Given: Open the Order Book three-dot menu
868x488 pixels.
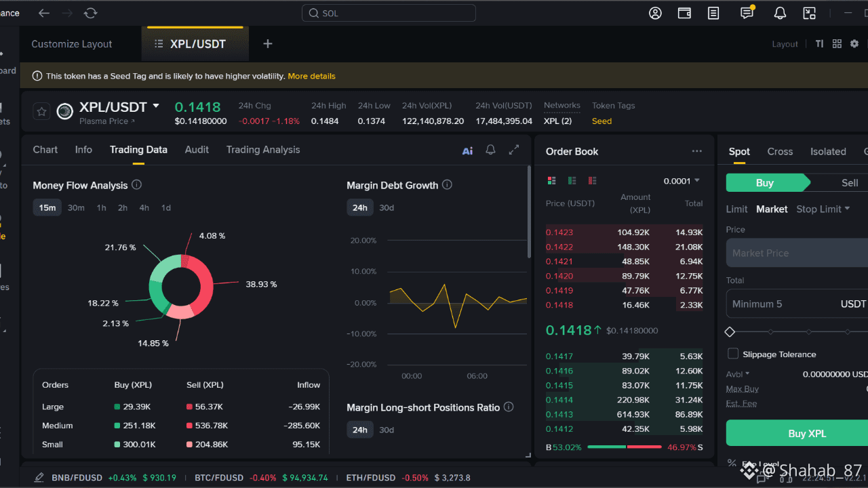Looking at the screenshot, I should pyautogui.click(x=696, y=151).
